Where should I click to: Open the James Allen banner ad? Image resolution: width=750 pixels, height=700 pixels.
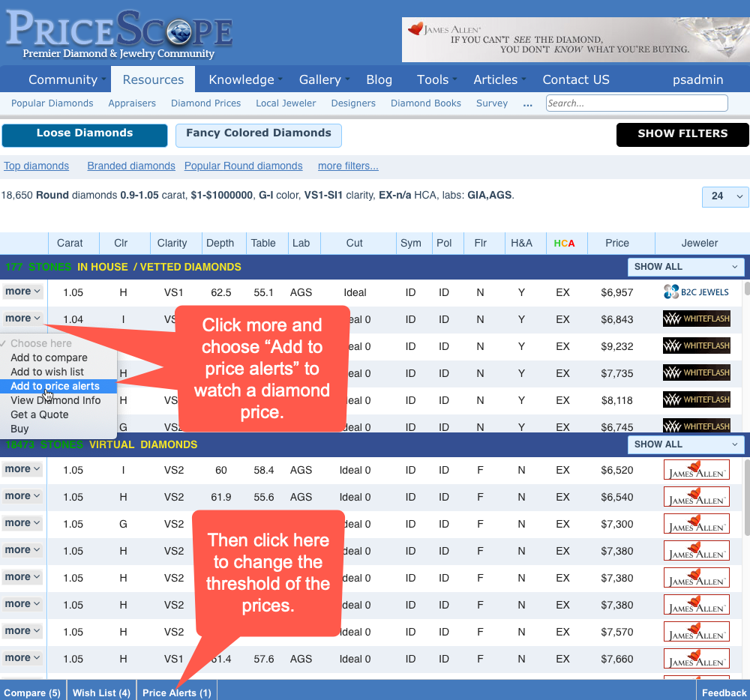575,40
